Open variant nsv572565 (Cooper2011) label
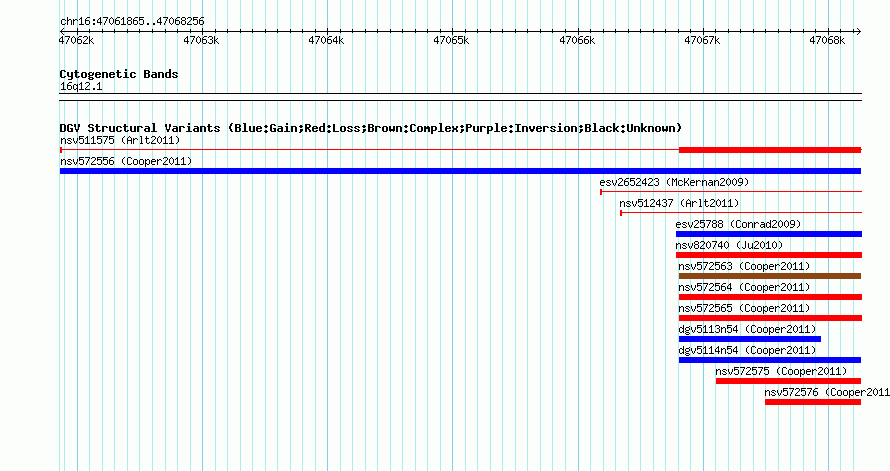Image resolution: width=890 pixels, height=471 pixels. pos(744,309)
